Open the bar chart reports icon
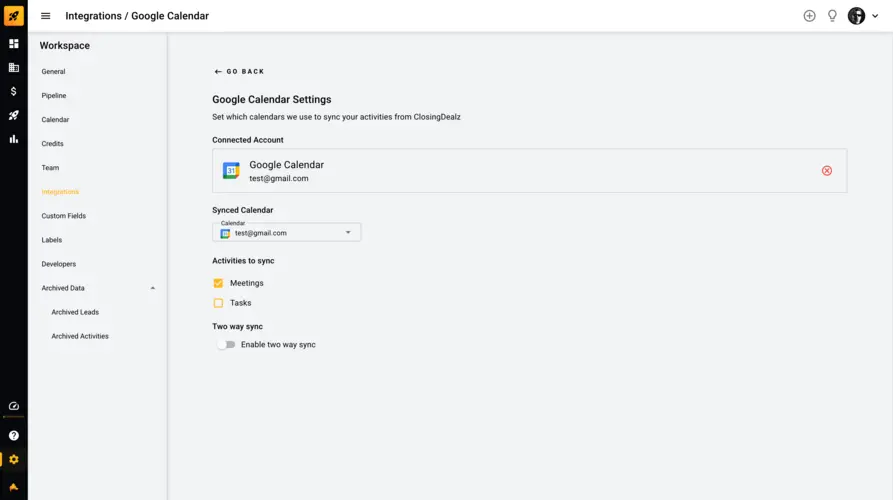Image resolution: width=893 pixels, height=500 pixels. point(14,139)
